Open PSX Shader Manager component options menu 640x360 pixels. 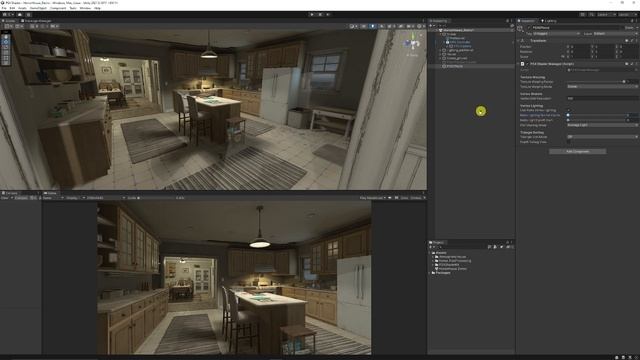[636, 64]
